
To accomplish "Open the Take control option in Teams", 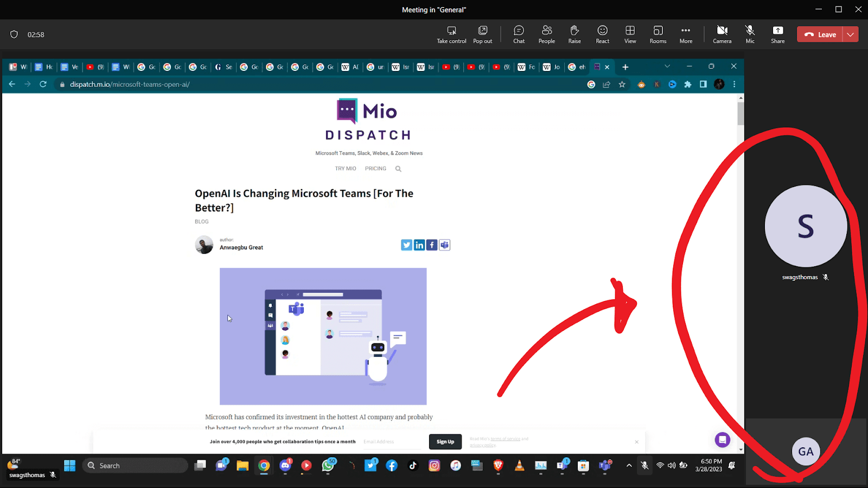I will pyautogui.click(x=451, y=35).
